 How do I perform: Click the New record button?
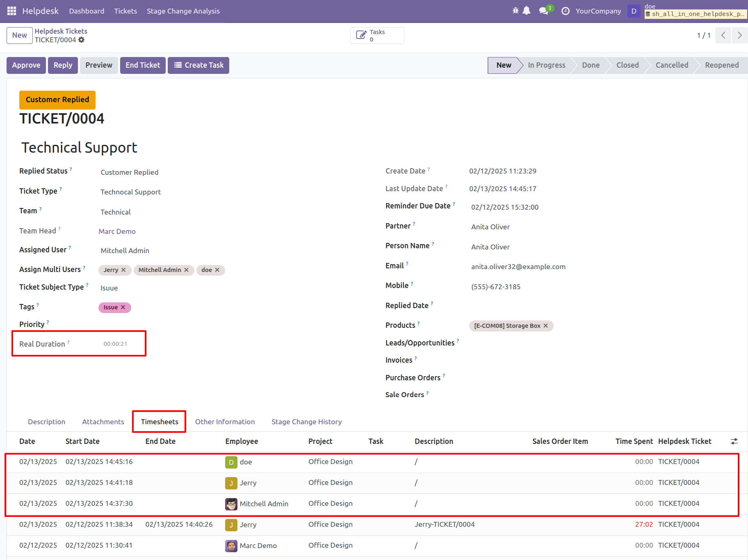click(20, 35)
